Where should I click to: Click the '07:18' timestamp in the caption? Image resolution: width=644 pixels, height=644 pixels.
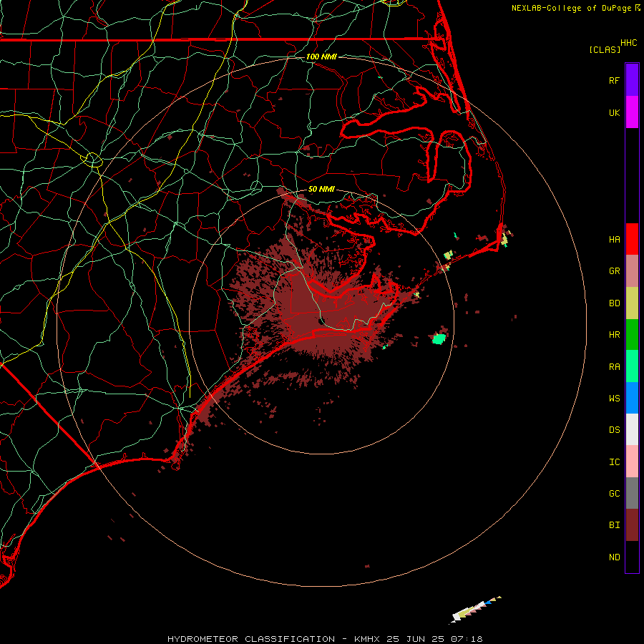coord(467,639)
